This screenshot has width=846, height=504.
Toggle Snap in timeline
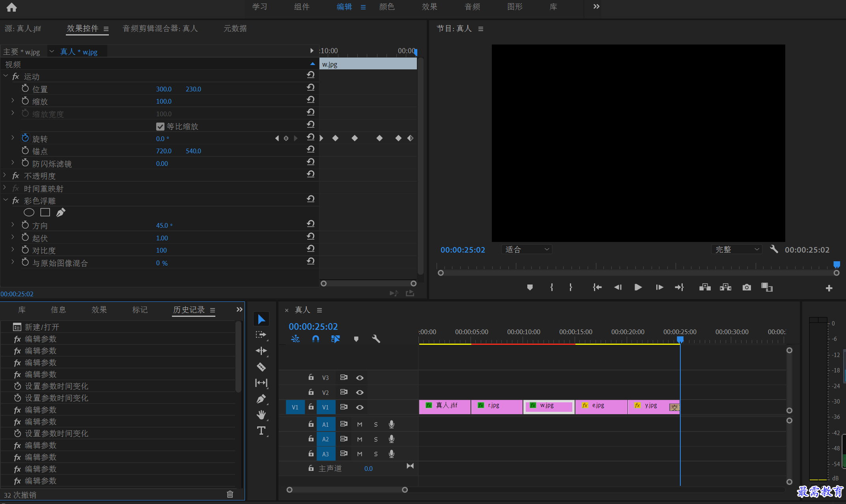[x=316, y=339]
